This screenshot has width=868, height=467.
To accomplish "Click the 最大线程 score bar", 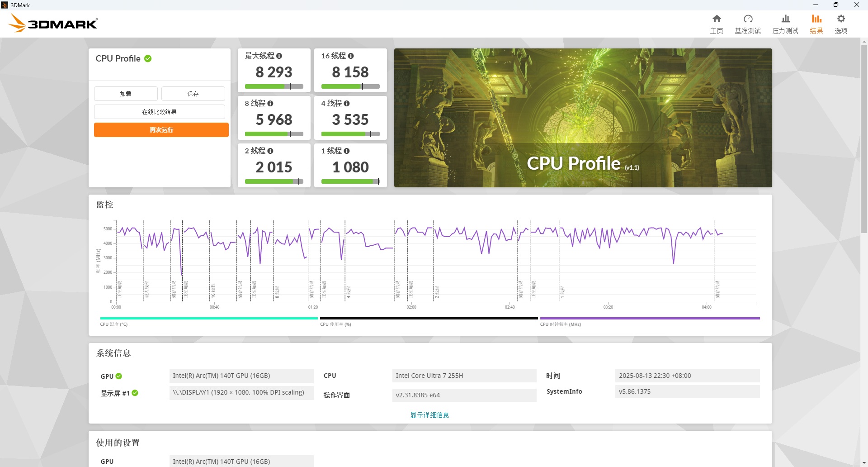I will coord(274,86).
